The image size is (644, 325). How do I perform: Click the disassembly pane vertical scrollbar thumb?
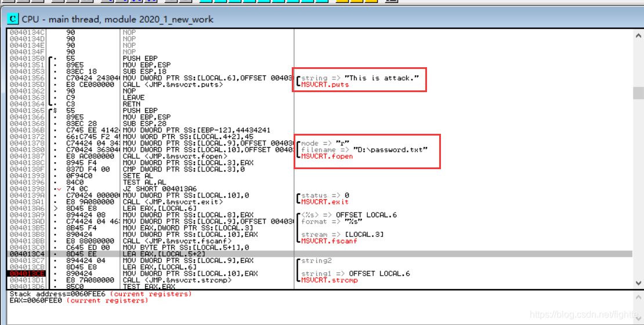[638, 93]
